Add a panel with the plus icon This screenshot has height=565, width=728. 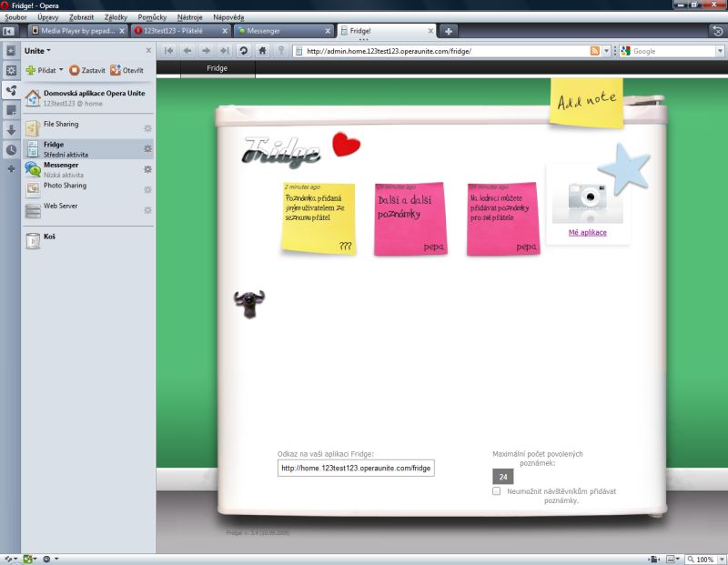click(11, 168)
